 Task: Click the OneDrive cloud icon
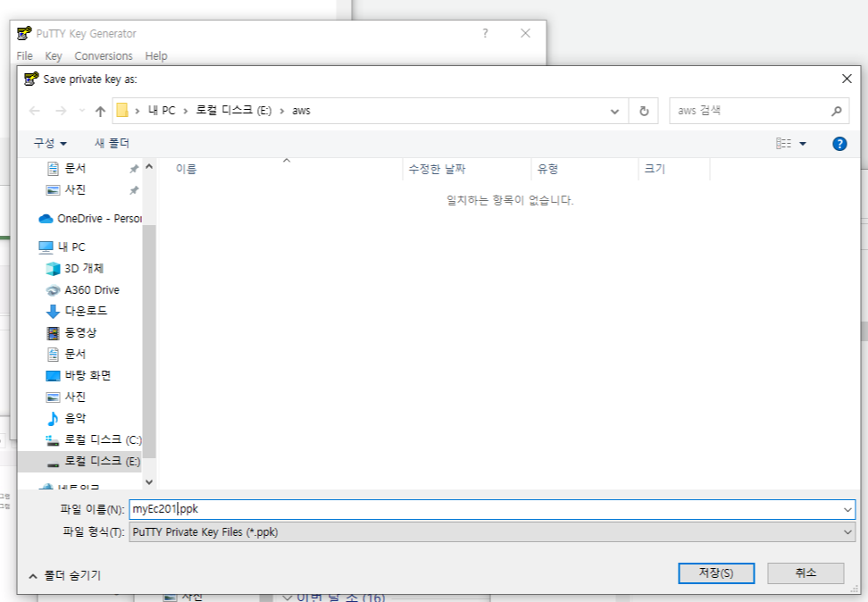pyautogui.click(x=46, y=219)
